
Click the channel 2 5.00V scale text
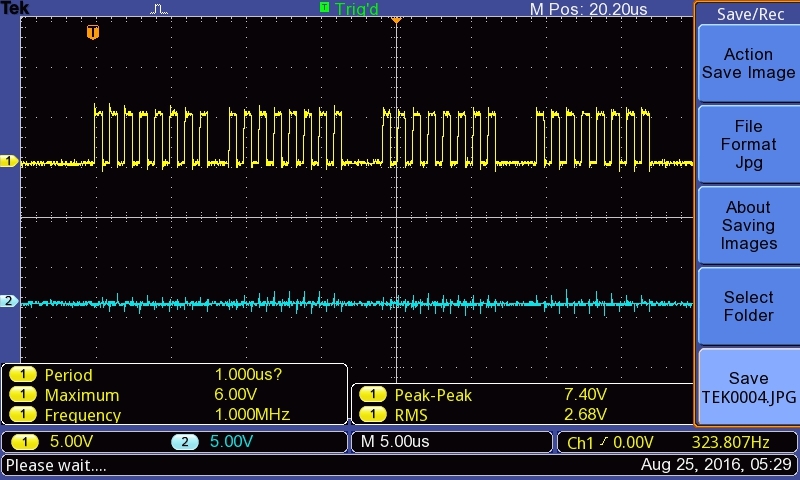pyautogui.click(x=231, y=441)
